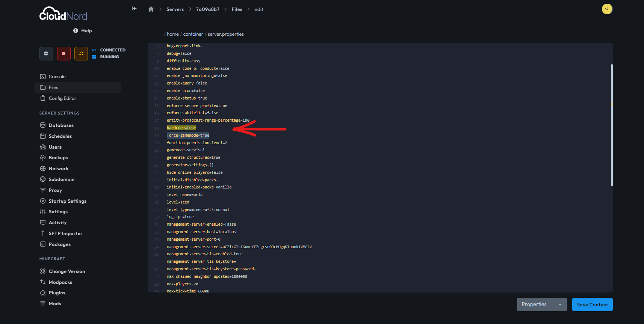Open the user avatar menu
644x324 pixels.
coord(607,9)
